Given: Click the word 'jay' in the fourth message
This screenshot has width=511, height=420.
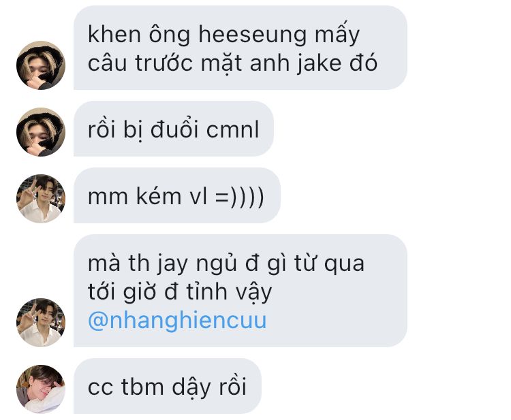Looking at the screenshot, I should click(172, 263).
